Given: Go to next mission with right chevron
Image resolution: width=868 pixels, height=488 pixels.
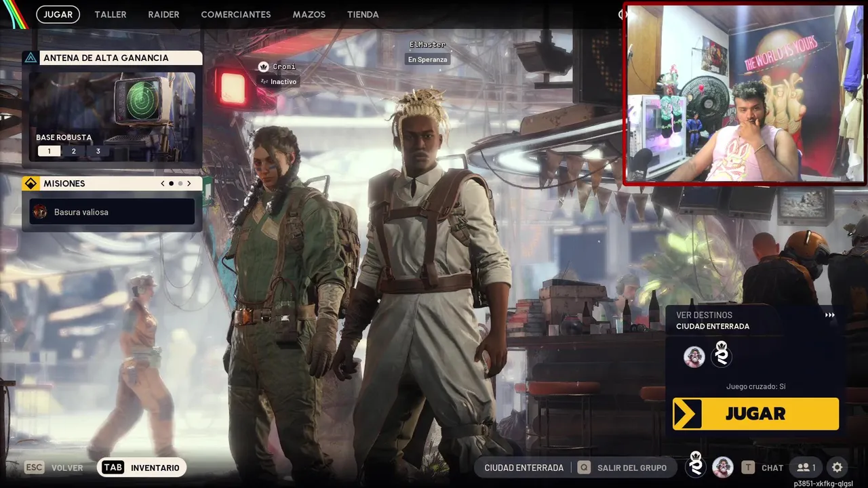Looking at the screenshot, I should [189, 184].
